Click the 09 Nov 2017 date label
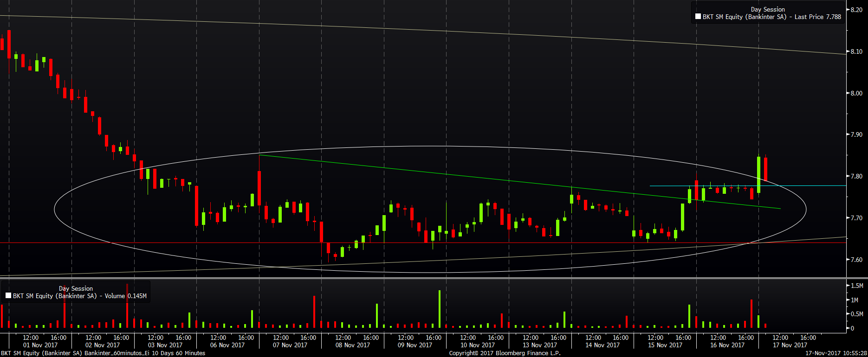This screenshot has width=868, height=357. pyautogui.click(x=415, y=345)
